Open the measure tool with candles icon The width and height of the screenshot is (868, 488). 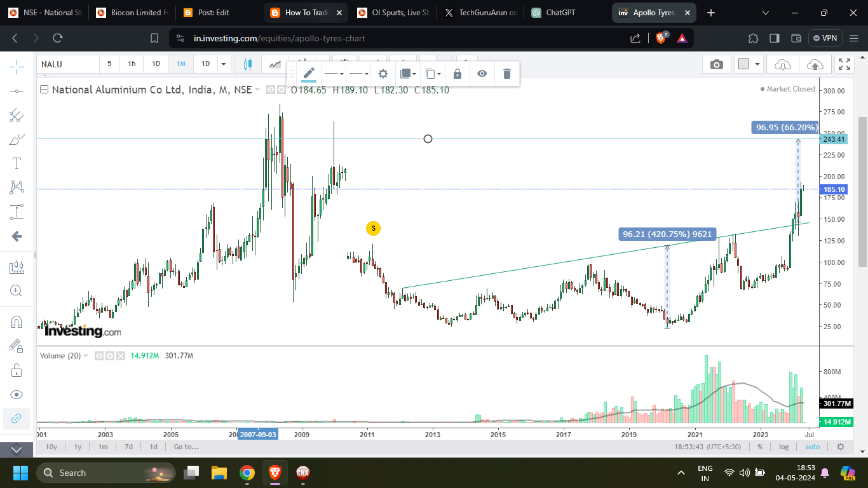(x=17, y=267)
